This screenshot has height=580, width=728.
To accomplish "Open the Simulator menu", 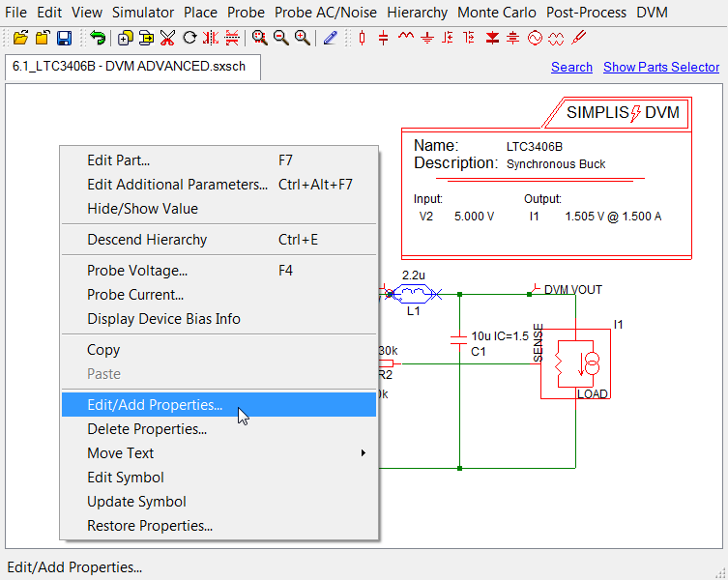I will 143,13.
